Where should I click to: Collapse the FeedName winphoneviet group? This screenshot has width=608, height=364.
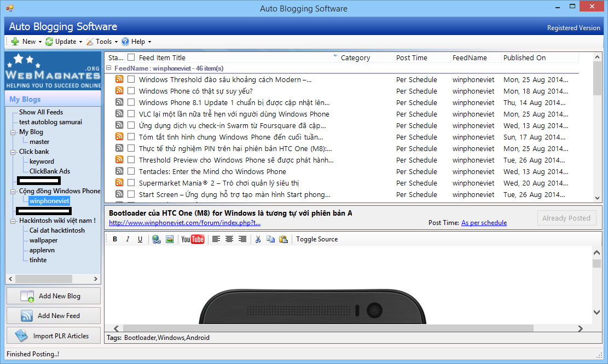(108, 68)
